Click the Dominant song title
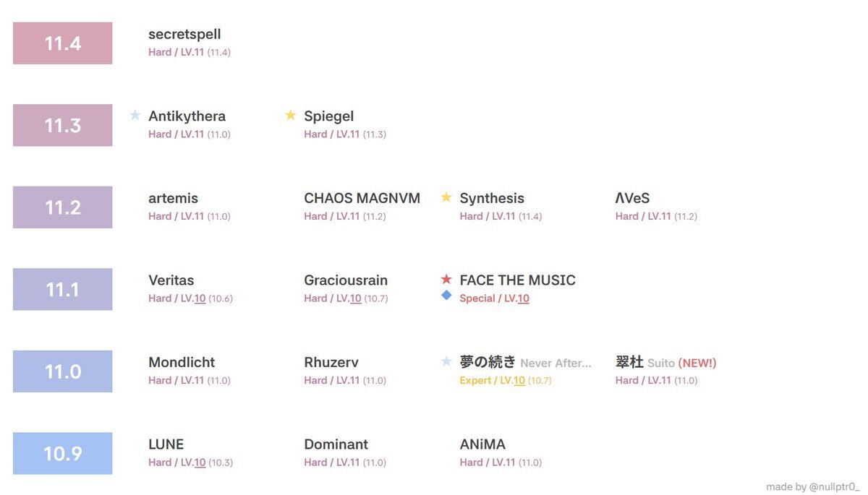Viewport: 868px width, 495px height. (336, 444)
